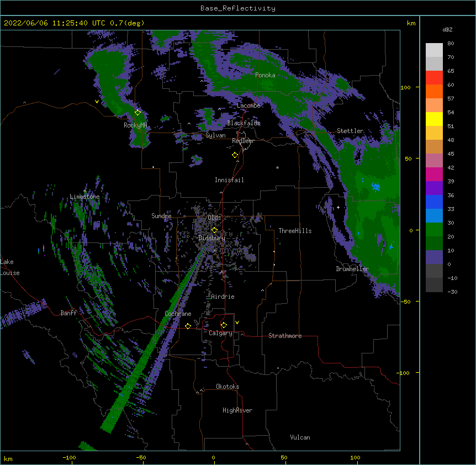This screenshot has height=465, width=476.
Task: Click the yellow marker below Cochrane
Action: tap(188, 326)
